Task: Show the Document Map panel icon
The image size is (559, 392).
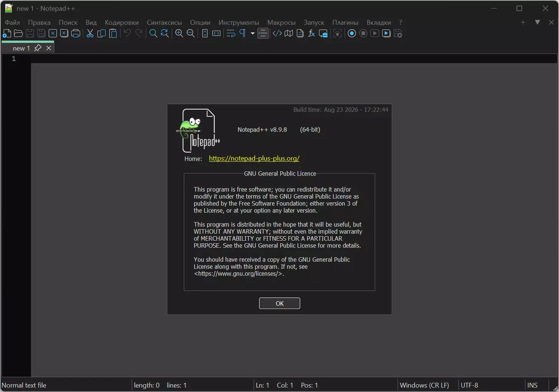Action: (x=289, y=33)
